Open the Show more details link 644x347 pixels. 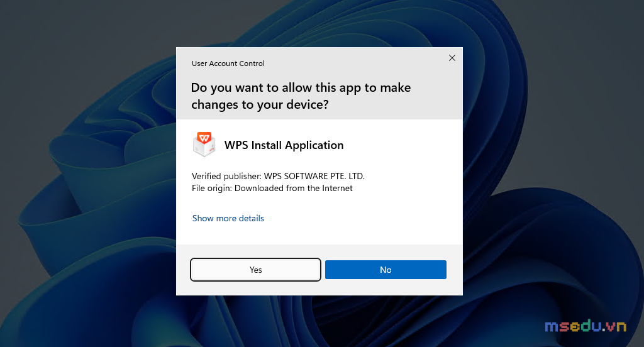coord(228,218)
